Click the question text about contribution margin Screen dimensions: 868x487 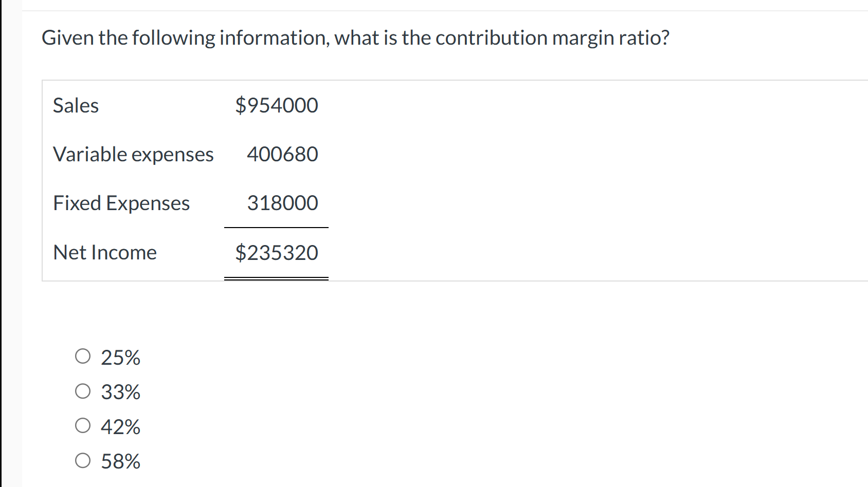coord(355,38)
